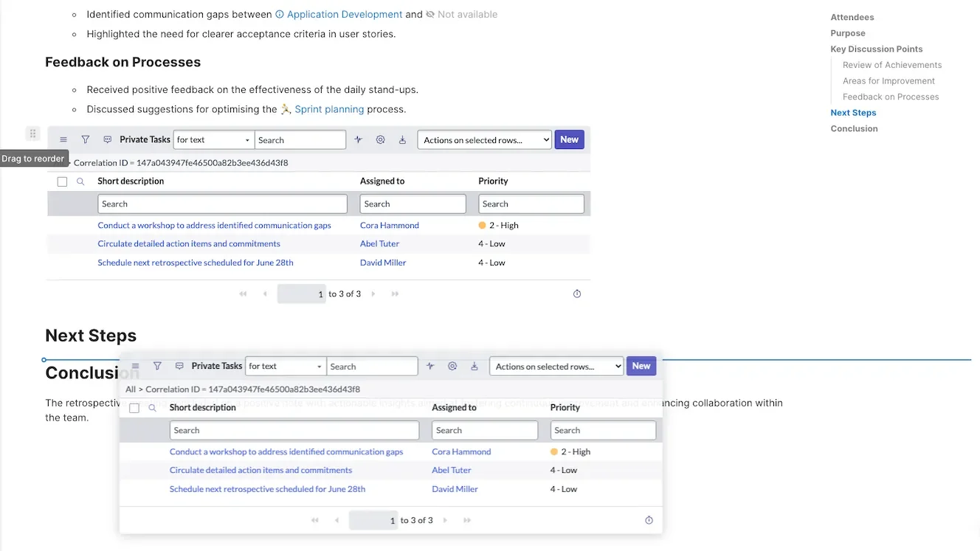The image size is (980, 551).
Task: Jump to Key Discussion Points in outline
Action: (876, 49)
